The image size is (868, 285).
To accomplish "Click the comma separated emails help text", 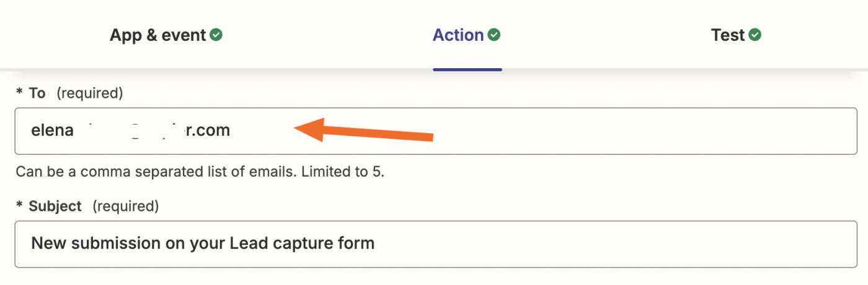I will 200,172.
